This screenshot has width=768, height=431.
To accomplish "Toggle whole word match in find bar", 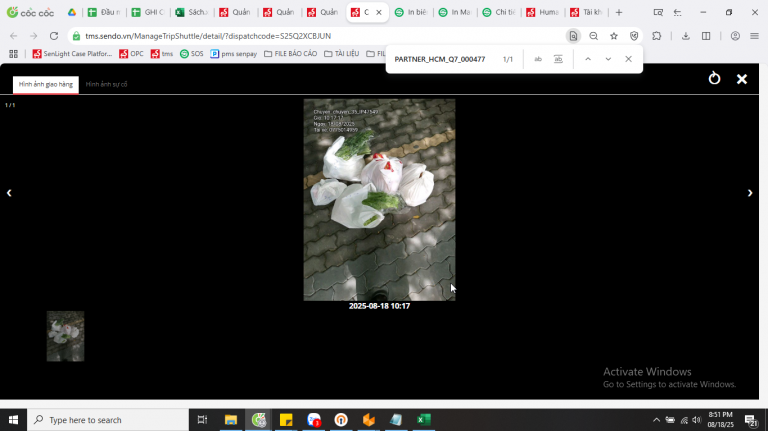I will click(558, 59).
